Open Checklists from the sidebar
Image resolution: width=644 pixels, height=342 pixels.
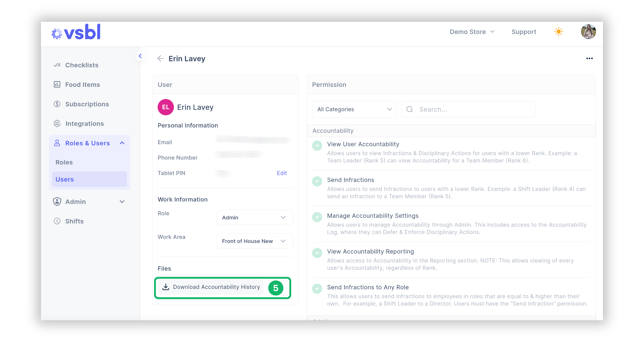(x=81, y=65)
